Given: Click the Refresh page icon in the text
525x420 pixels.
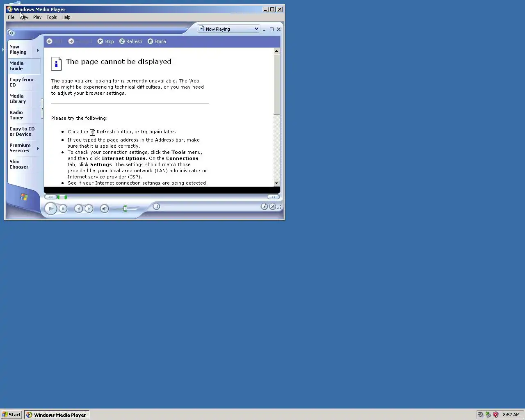Looking at the screenshot, I should pyautogui.click(x=92, y=132).
